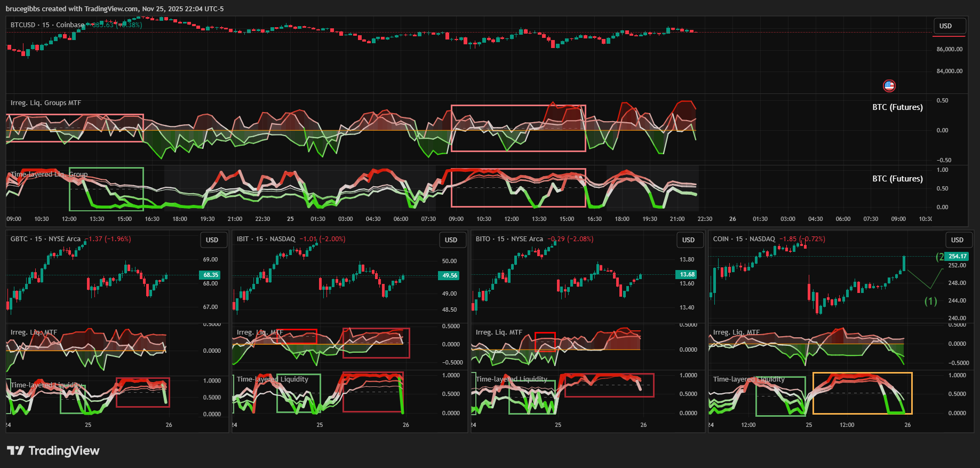Click the 49.56 price tag on IBIT chart
The image size is (980, 468).
(450, 276)
